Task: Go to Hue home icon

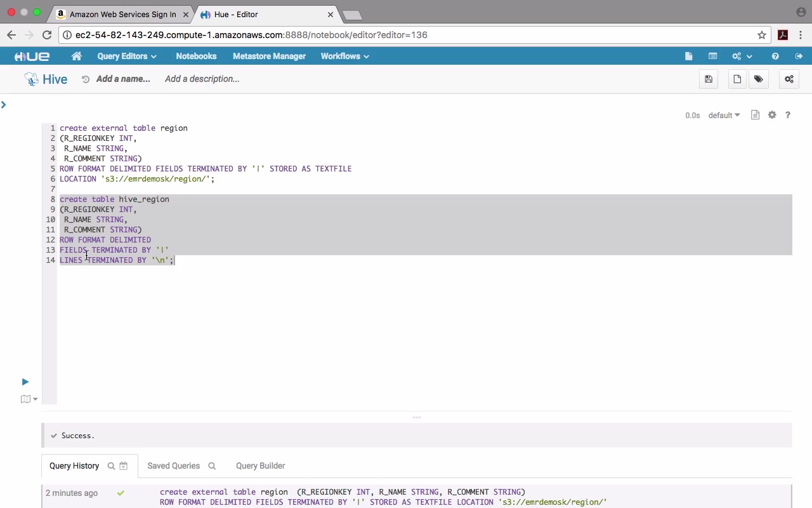Action: (77, 57)
